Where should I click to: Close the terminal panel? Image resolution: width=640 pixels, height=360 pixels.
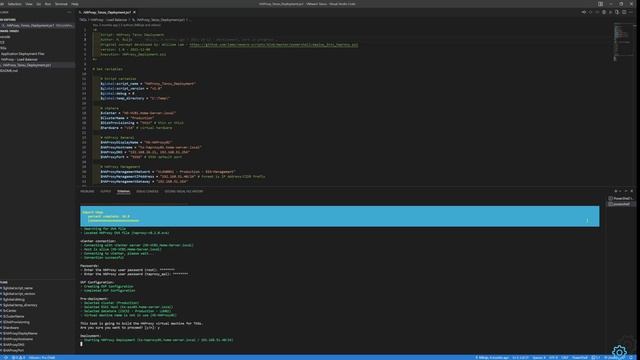point(632,191)
